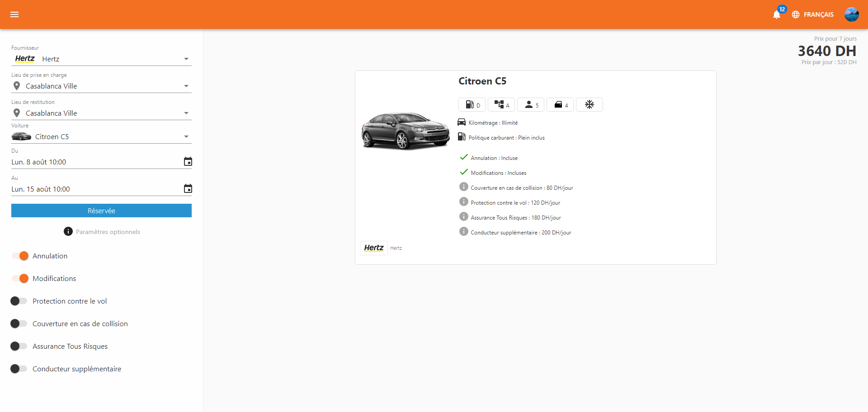Viewport: 868px width, 412px height.
Task: Click Protection contre le vol : 120 DH/jour
Action: tap(515, 203)
